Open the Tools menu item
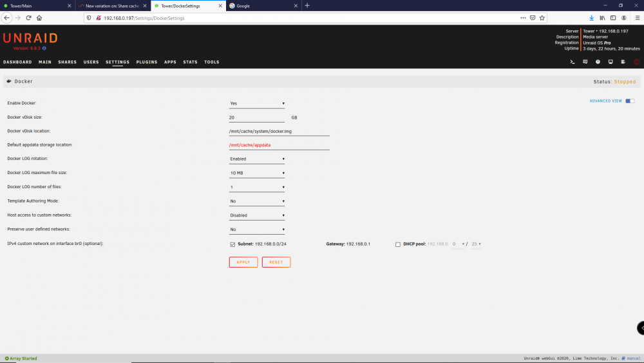This screenshot has height=363, width=644. (x=211, y=62)
